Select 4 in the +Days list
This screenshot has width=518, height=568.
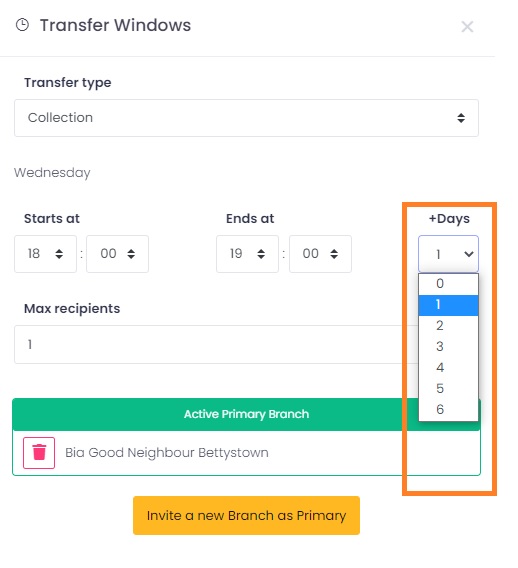point(448,368)
